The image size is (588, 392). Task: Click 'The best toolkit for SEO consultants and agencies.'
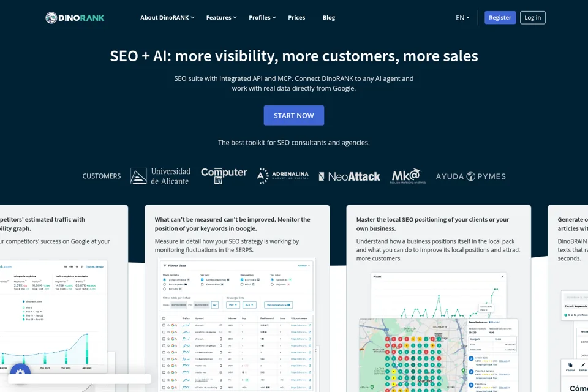(x=293, y=143)
